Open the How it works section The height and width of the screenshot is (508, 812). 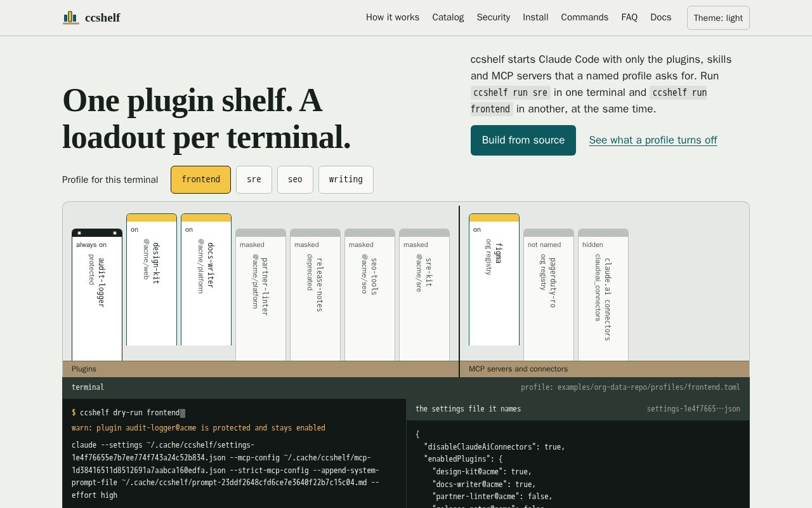pyautogui.click(x=393, y=17)
